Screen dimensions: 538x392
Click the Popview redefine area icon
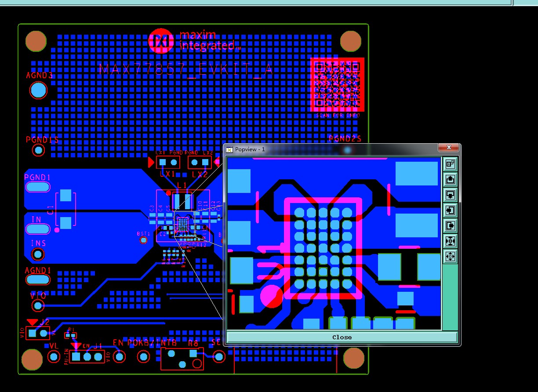tap(450, 164)
